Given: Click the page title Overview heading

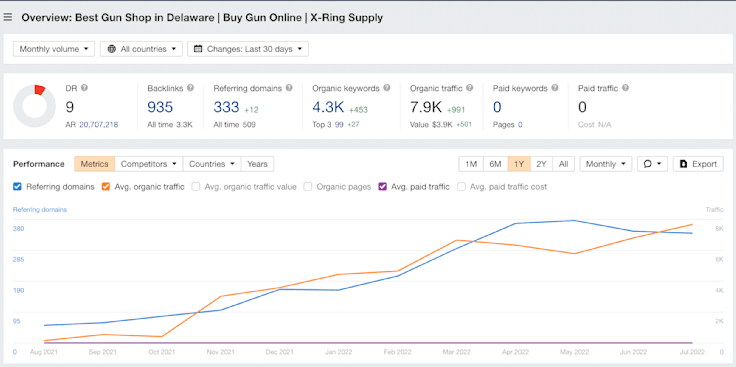Looking at the screenshot, I should click(202, 18).
